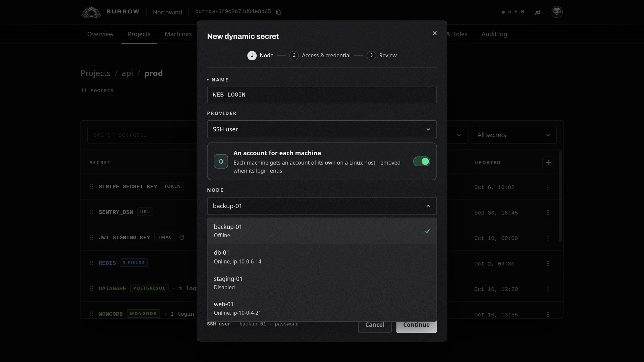Jump to step 2 Access & credential
The width and height of the screenshot is (644, 362).
click(320, 56)
